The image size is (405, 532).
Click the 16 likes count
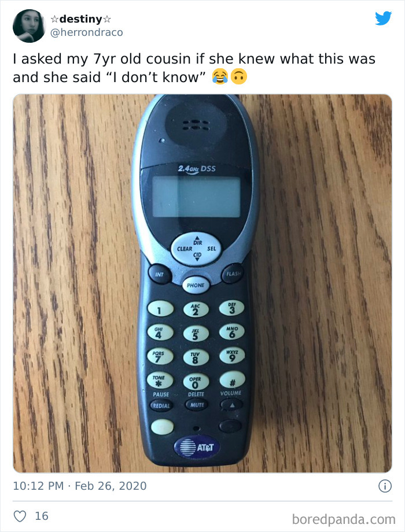(42, 516)
